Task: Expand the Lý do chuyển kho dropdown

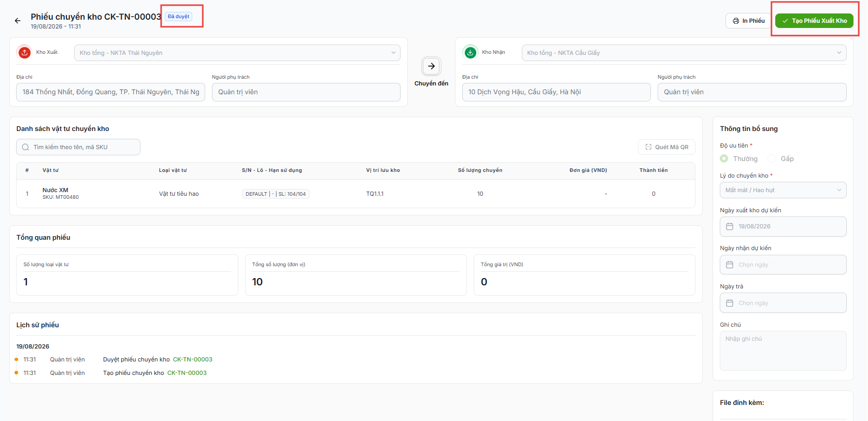Action: point(783,190)
